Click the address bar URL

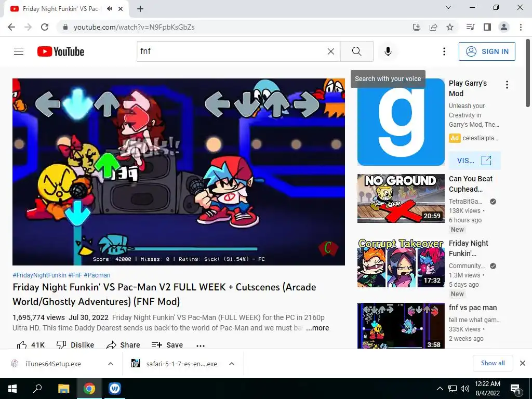point(134,27)
